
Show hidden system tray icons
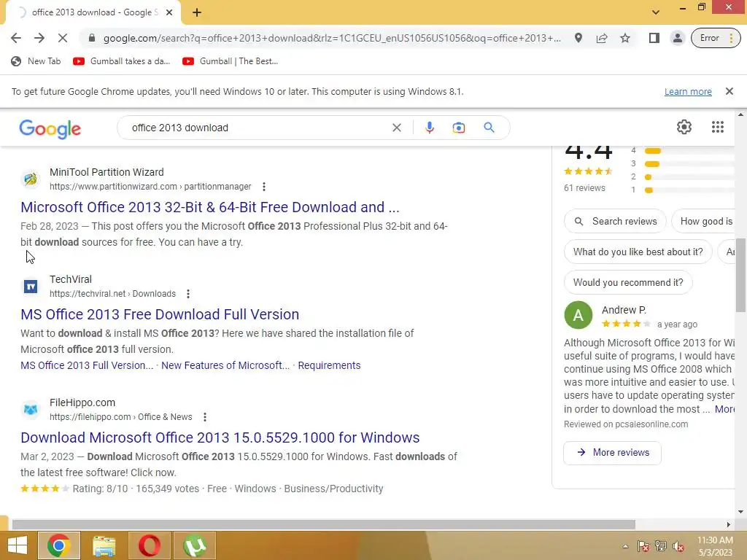625,546
